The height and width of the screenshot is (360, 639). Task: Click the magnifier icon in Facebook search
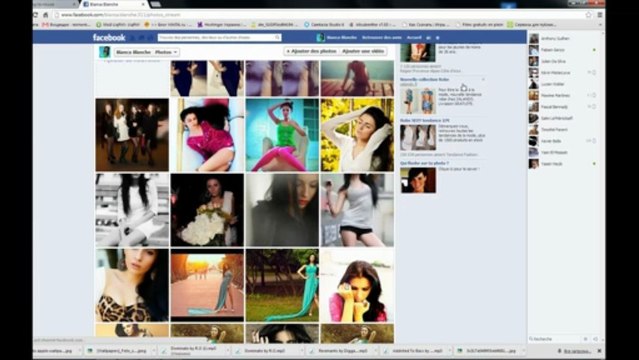pos(278,38)
